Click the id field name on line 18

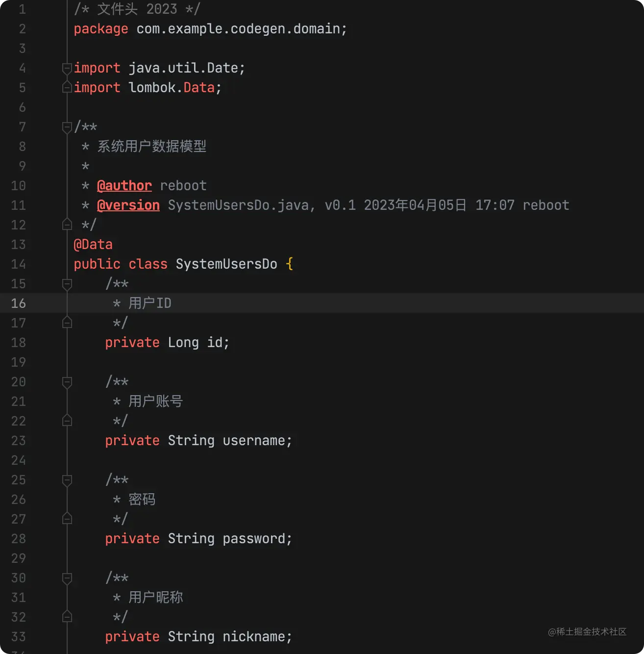[x=215, y=343]
